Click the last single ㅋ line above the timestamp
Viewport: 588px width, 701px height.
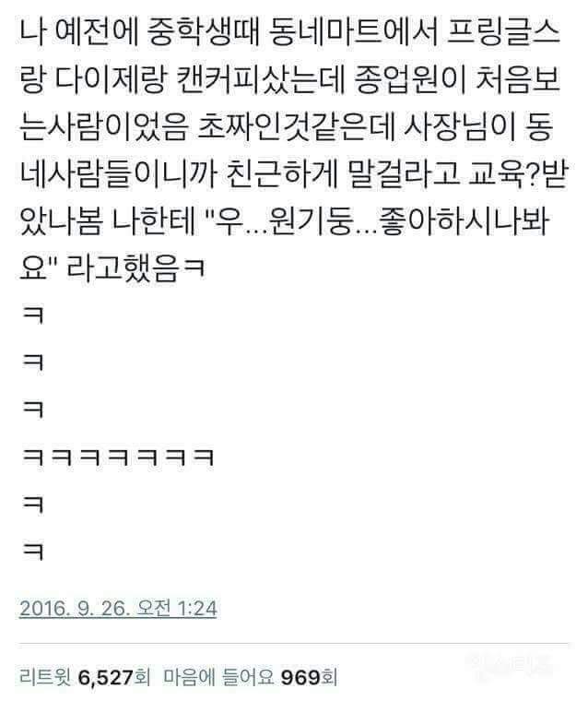tap(33, 552)
